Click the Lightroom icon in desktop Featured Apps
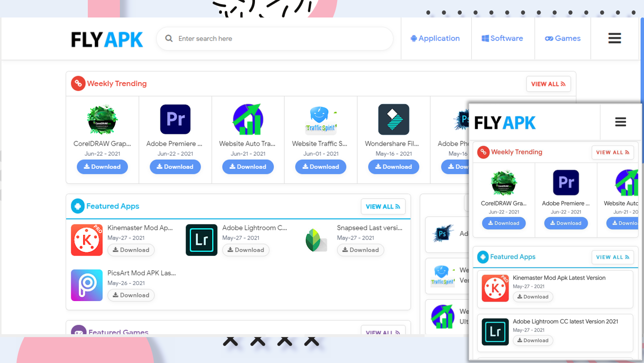Image resolution: width=644 pixels, height=363 pixels. pyautogui.click(x=202, y=240)
